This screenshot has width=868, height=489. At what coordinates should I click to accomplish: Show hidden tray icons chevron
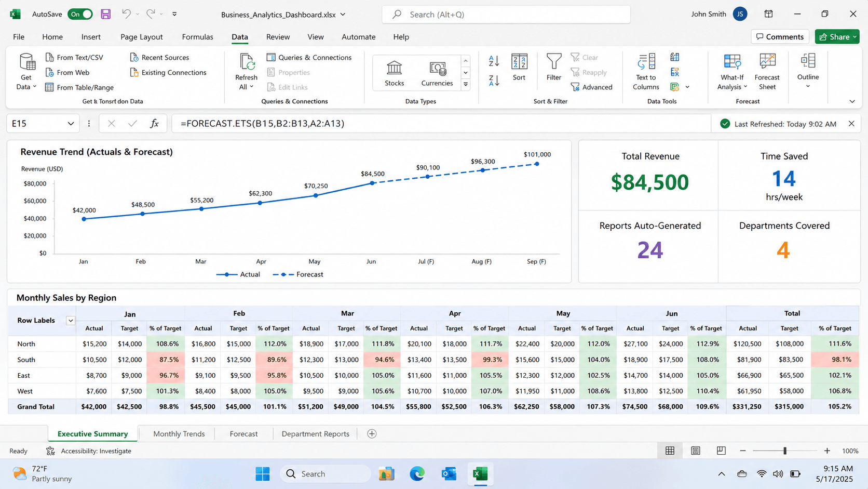coord(722,474)
